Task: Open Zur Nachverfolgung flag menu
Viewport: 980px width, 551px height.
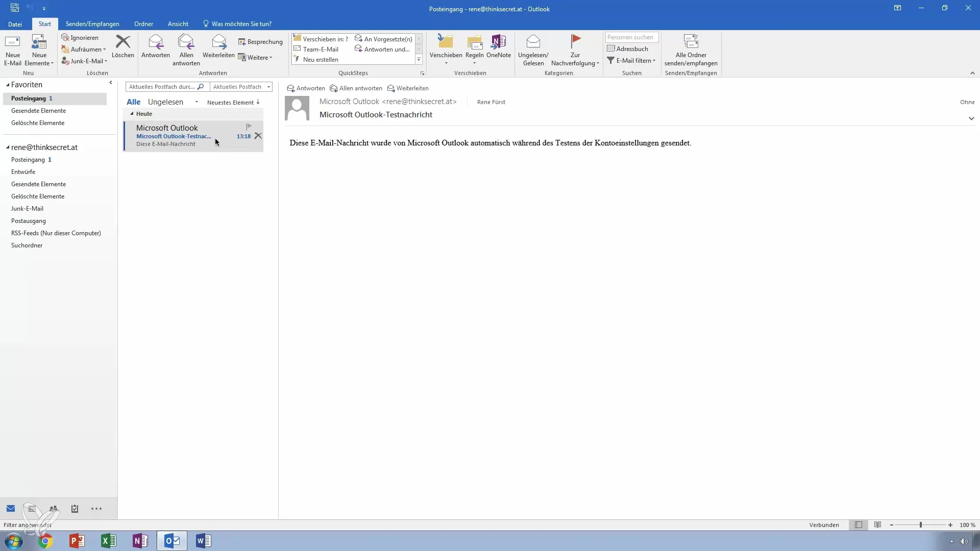Action: pyautogui.click(x=575, y=51)
